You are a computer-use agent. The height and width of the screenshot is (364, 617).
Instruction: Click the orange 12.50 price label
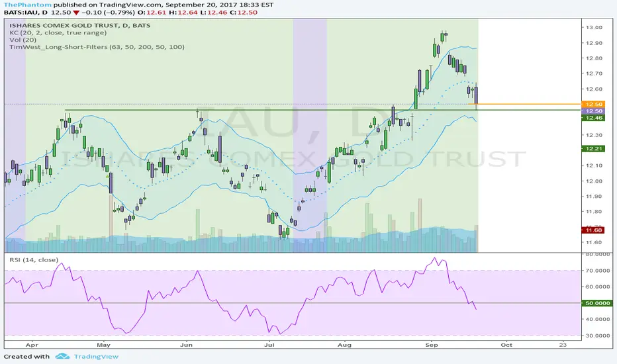593,104
